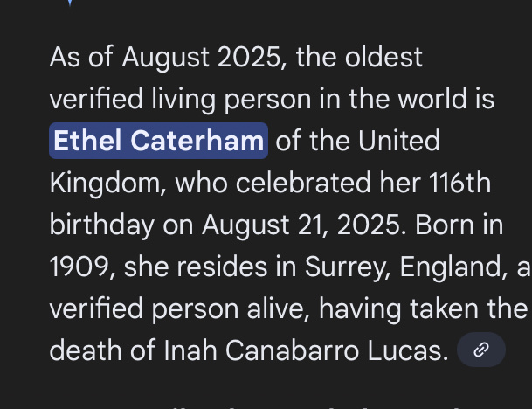The image size is (532, 409).
Task: Click the text '116th'
Action: tap(459, 183)
